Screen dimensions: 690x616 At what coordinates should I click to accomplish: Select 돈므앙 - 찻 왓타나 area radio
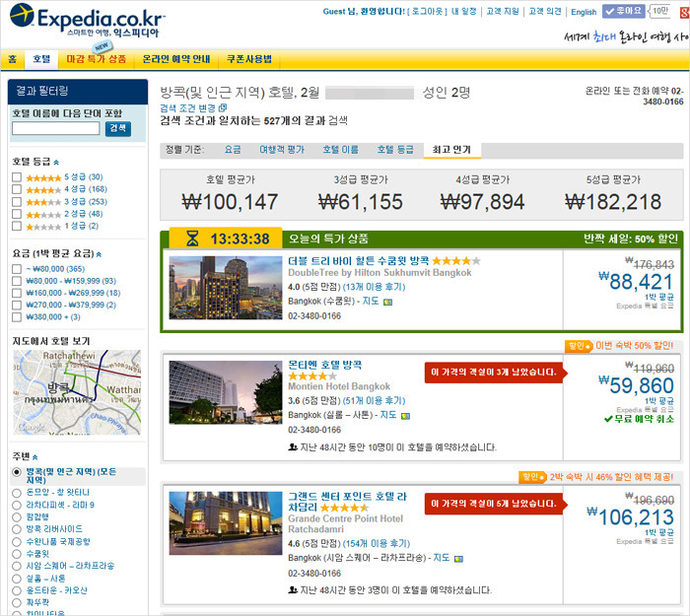pos(17,493)
